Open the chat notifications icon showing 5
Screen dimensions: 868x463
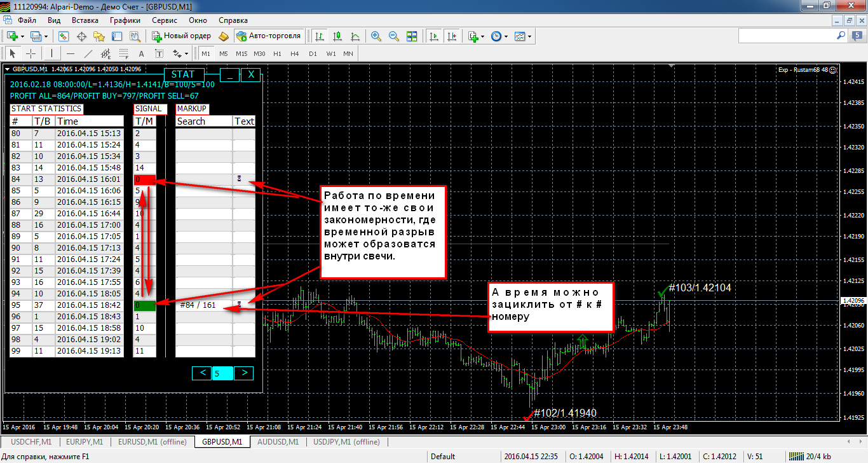857,36
